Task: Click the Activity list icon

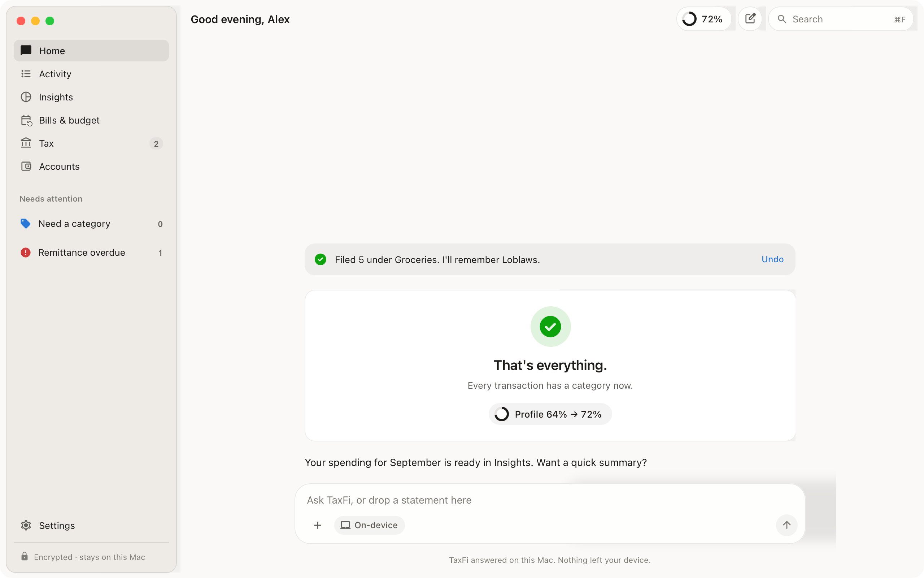Action: point(26,74)
